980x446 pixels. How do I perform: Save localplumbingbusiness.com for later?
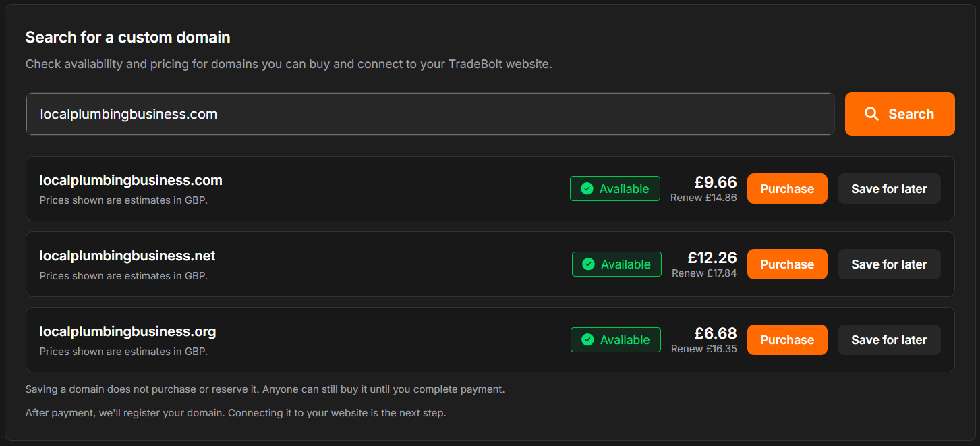[x=888, y=188]
